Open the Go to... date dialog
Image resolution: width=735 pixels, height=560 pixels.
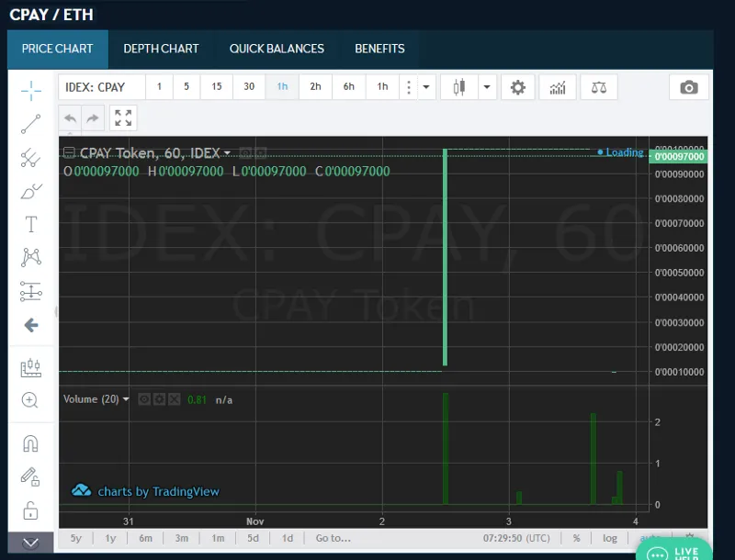tap(334, 539)
